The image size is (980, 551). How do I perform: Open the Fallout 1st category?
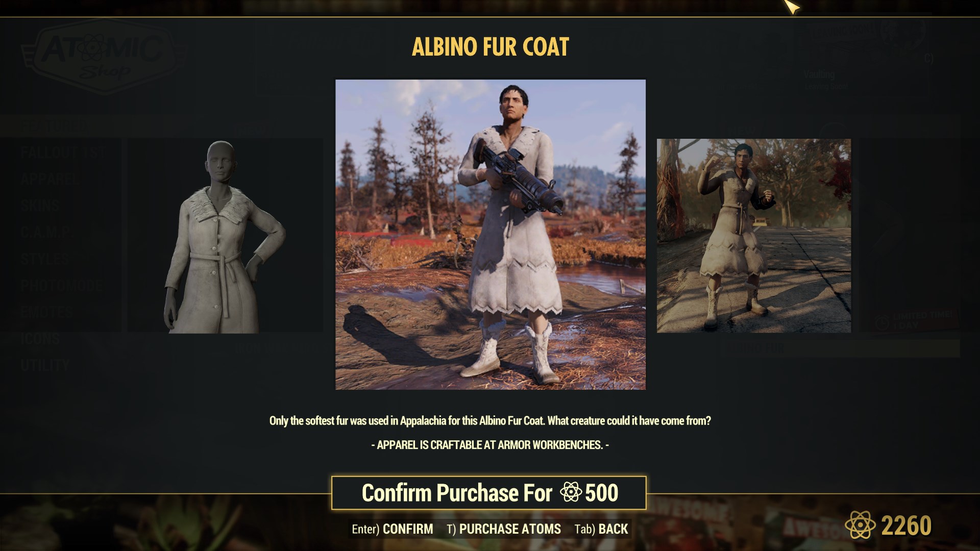click(x=63, y=152)
